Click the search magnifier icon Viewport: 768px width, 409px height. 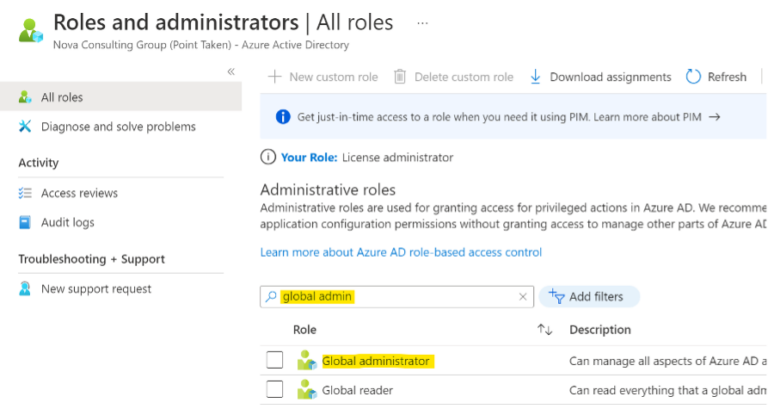coord(271,296)
